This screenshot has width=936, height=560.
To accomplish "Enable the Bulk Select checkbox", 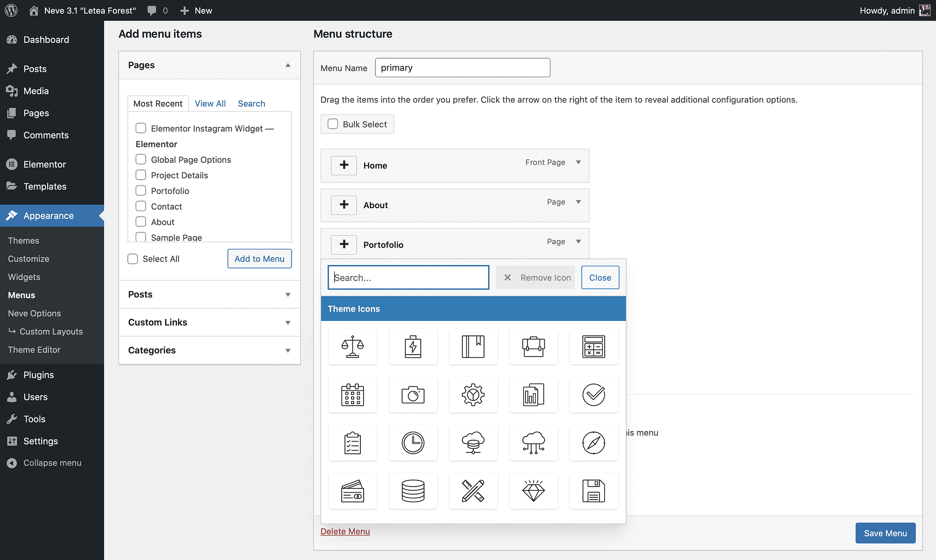I will pos(333,124).
